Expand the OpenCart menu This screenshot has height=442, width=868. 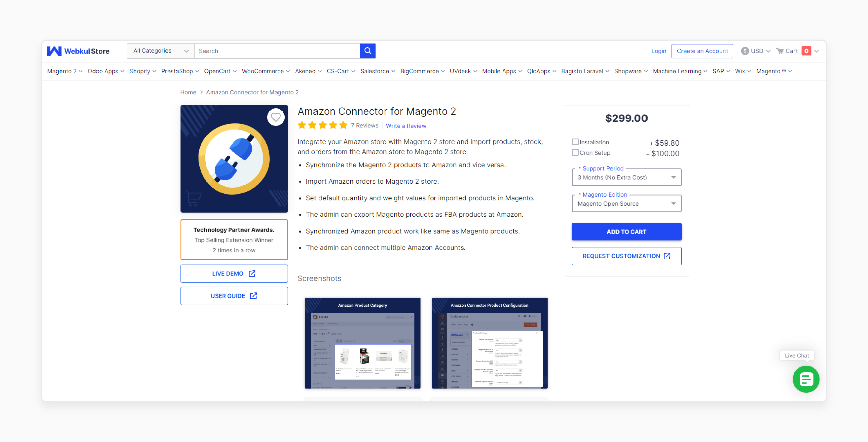click(220, 71)
